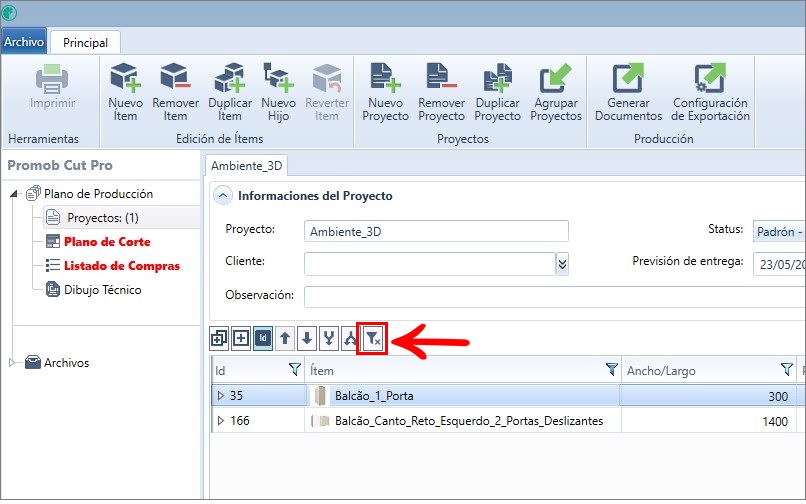Screen dimensions: 806x504
Task: Open Plano de Corte
Action: coord(107,242)
